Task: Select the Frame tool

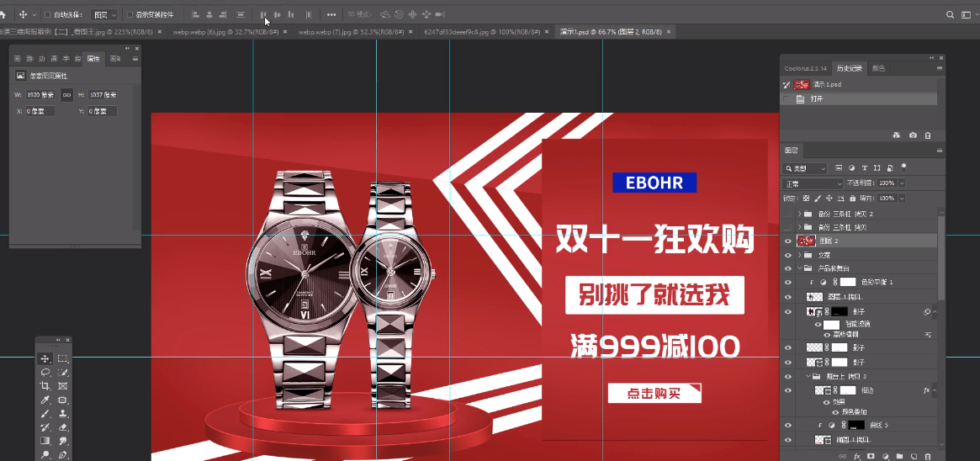Action: [x=62, y=386]
